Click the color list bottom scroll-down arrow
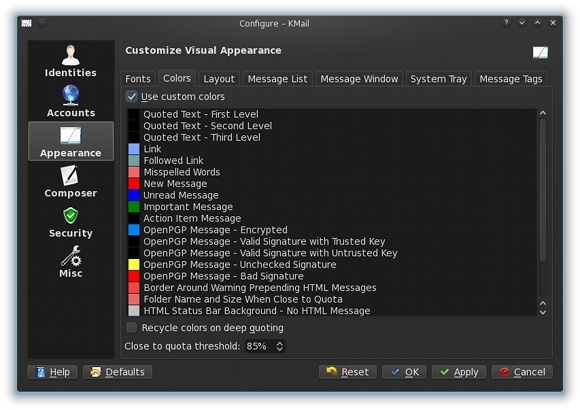 click(543, 312)
